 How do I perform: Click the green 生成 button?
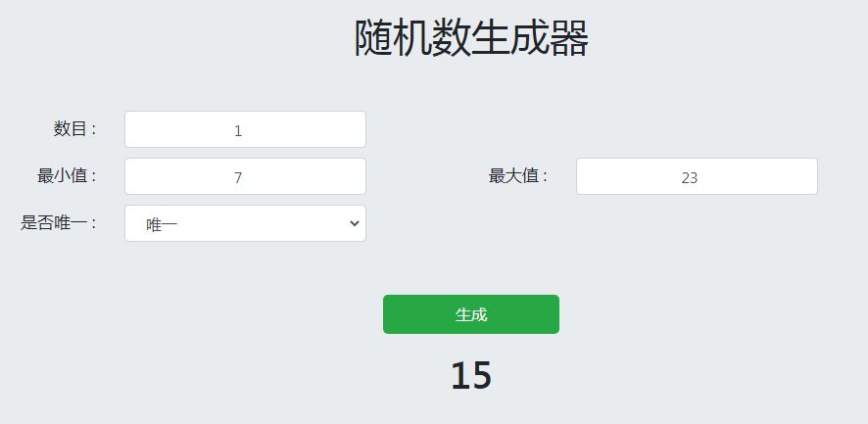click(x=470, y=314)
